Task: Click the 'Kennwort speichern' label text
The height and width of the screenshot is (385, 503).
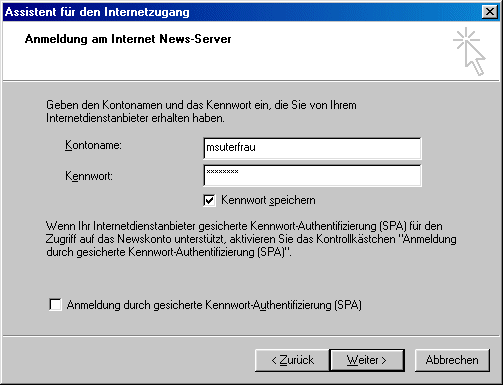Action: click(268, 200)
